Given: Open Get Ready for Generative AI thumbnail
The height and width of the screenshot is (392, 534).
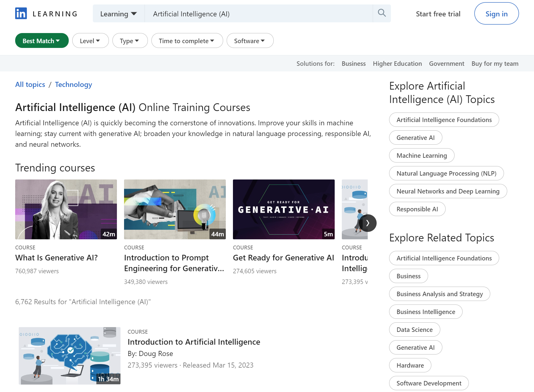Looking at the screenshot, I should click(x=284, y=209).
